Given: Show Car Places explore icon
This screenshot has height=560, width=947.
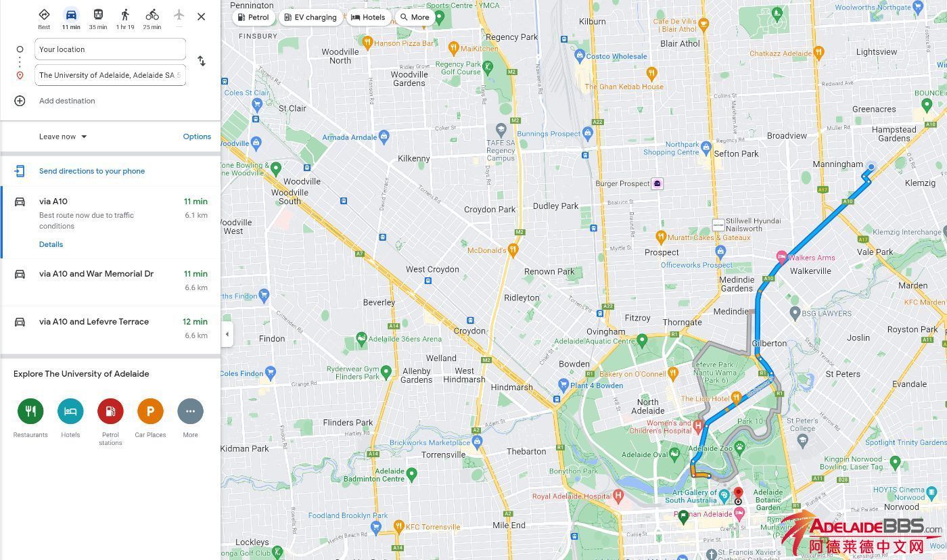Looking at the screenshot, I should click(x=150, y=411).
